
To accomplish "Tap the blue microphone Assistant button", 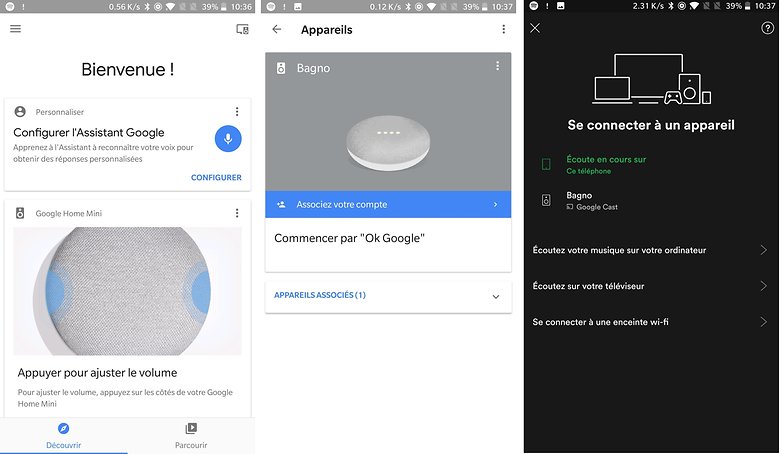I will point(228,138).
